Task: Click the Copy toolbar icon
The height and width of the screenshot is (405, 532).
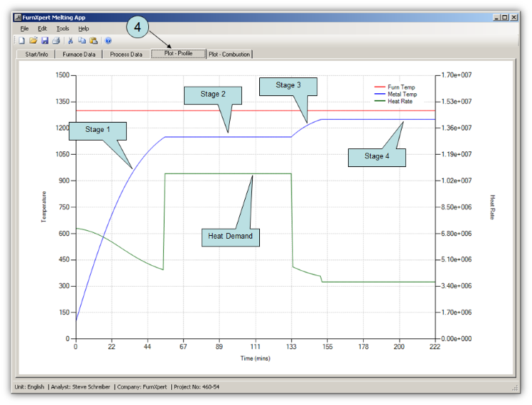Action: tap(82, 41)
